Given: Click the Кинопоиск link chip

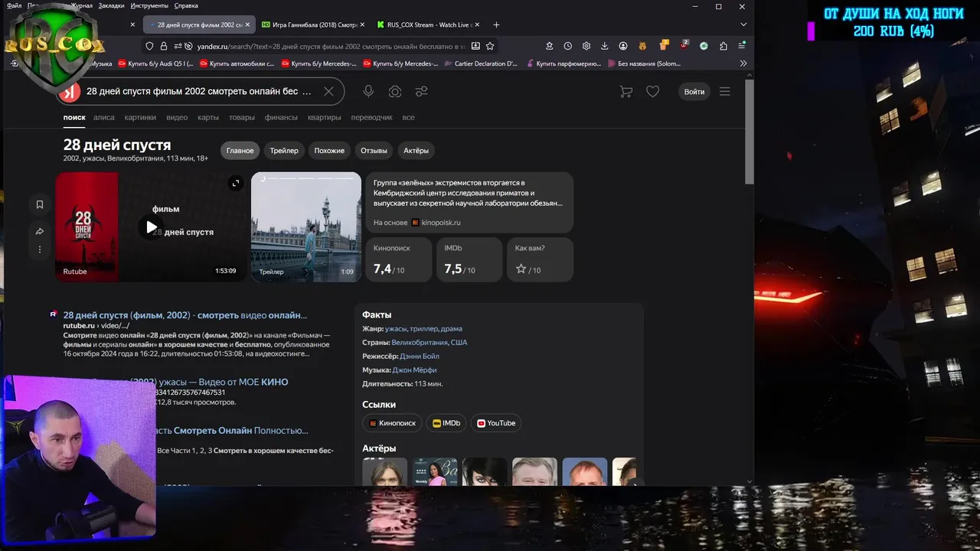Looking at the screenshot, I should (392, 423).
